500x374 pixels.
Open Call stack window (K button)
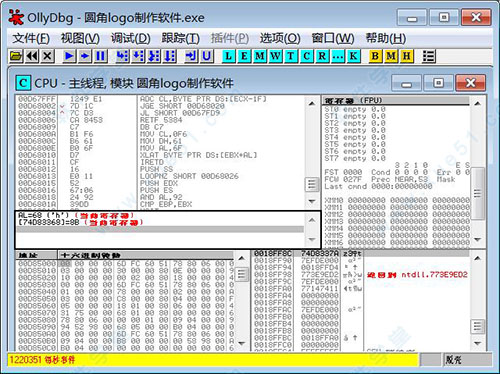tap(353, 56)
